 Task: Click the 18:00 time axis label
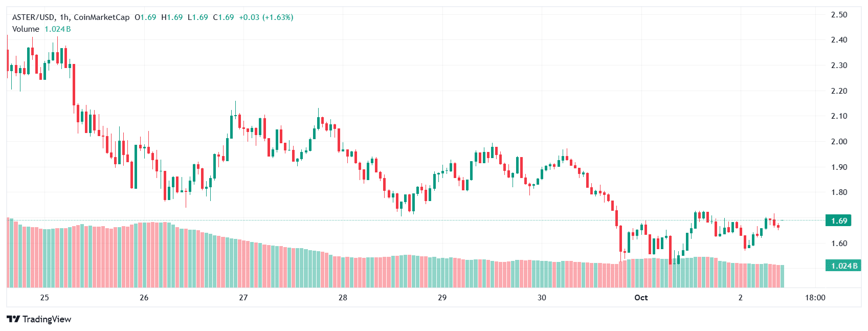815,298
